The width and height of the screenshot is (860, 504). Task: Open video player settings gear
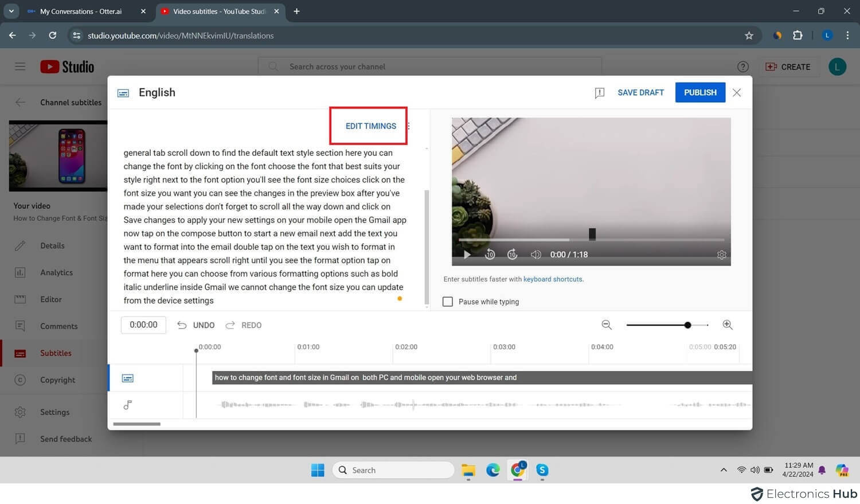click(721, 255)
